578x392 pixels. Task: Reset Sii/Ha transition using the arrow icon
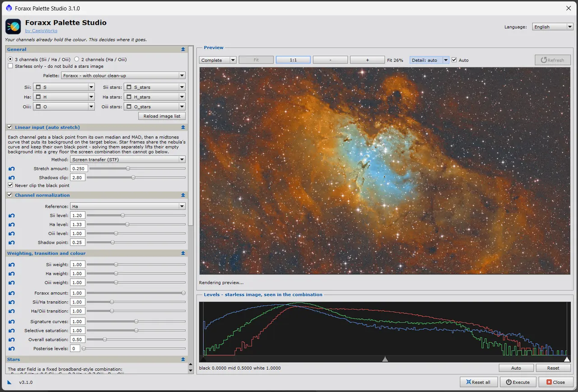(12, 303)
